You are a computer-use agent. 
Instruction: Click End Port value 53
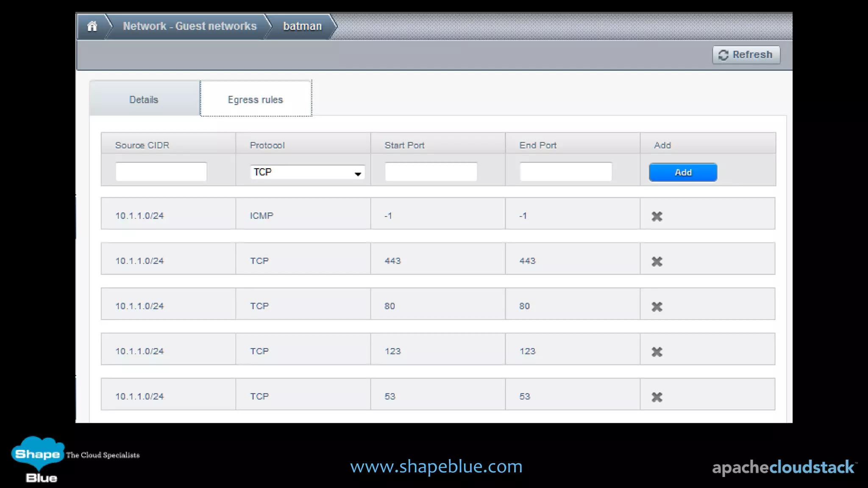(x=524, y=396)
